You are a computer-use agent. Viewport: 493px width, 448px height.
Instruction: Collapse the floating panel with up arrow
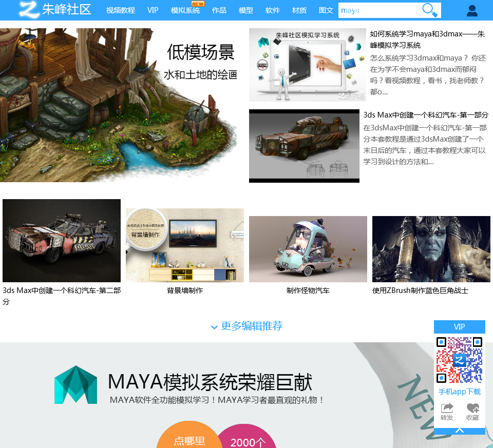point(459,431)
